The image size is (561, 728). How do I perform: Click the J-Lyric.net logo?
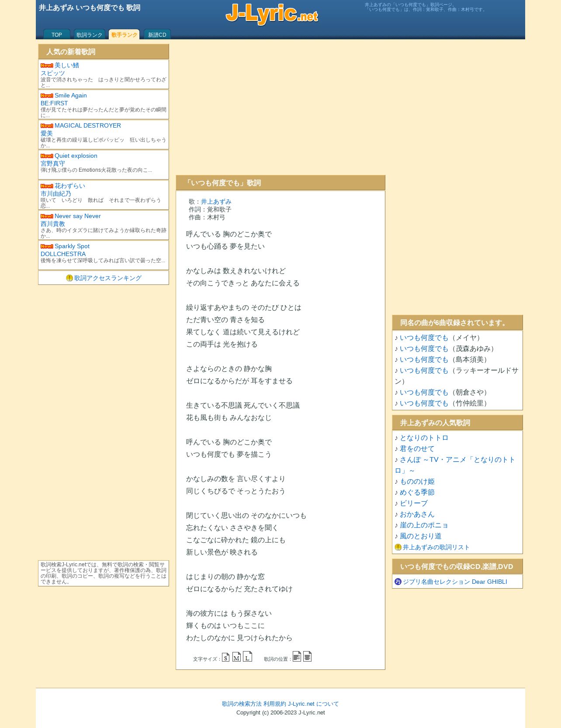pos(272,14)
